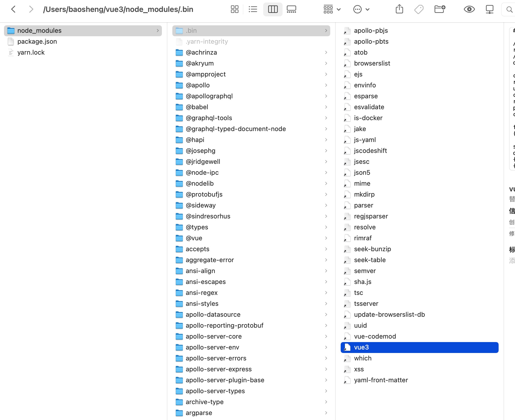Select the js-yaml file
Viewport: 515px width, 420px height.
[x=419, y=140]
